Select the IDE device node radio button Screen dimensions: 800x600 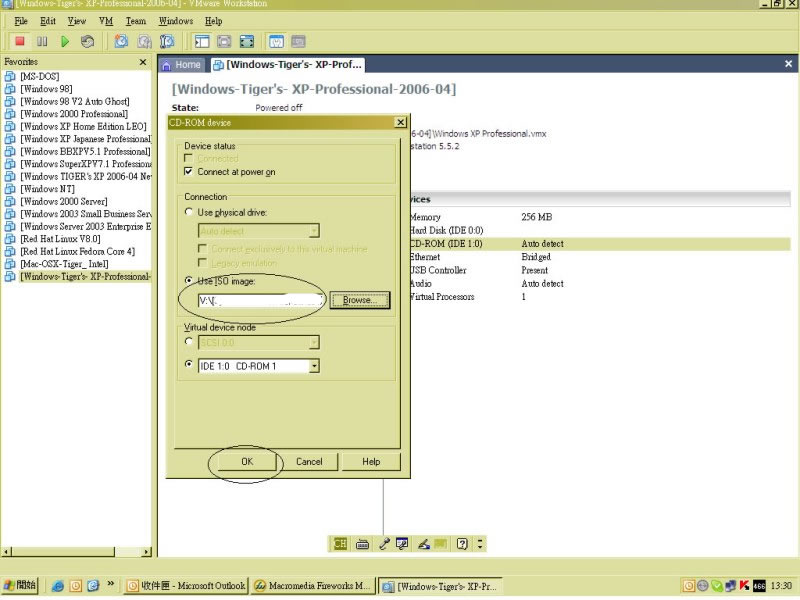tap(189, 364)
